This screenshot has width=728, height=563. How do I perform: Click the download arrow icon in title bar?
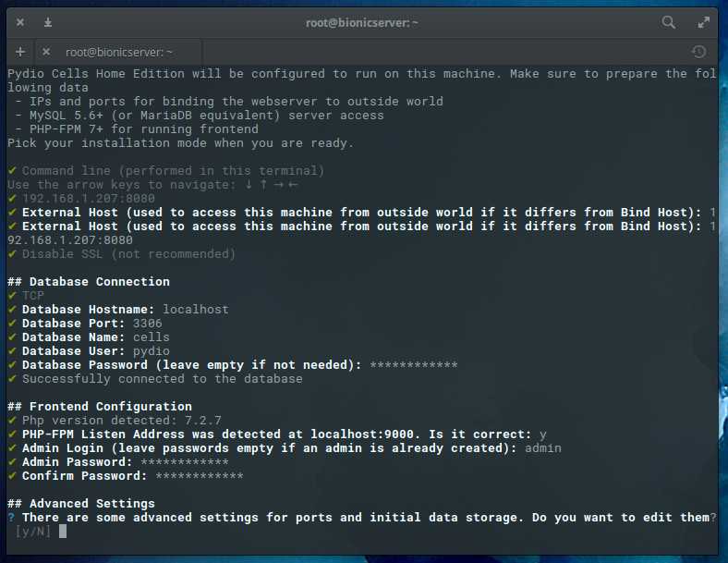(48, 22)
